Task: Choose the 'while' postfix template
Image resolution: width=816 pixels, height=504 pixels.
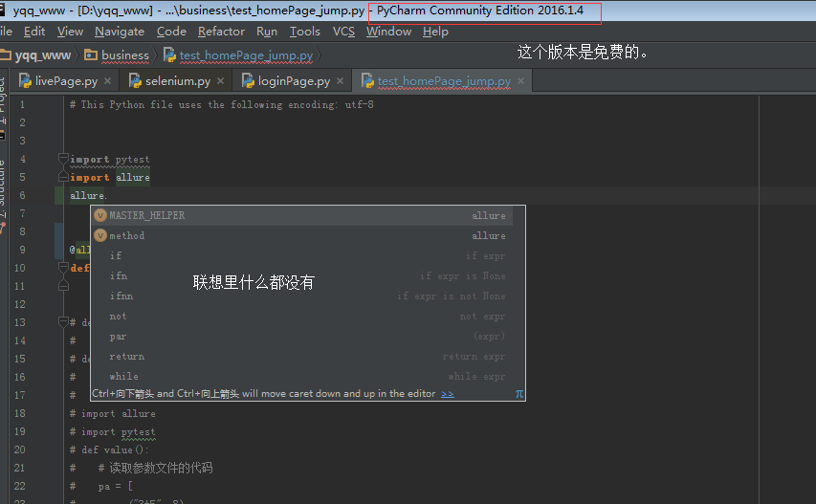Action: [x=302, y=376]
